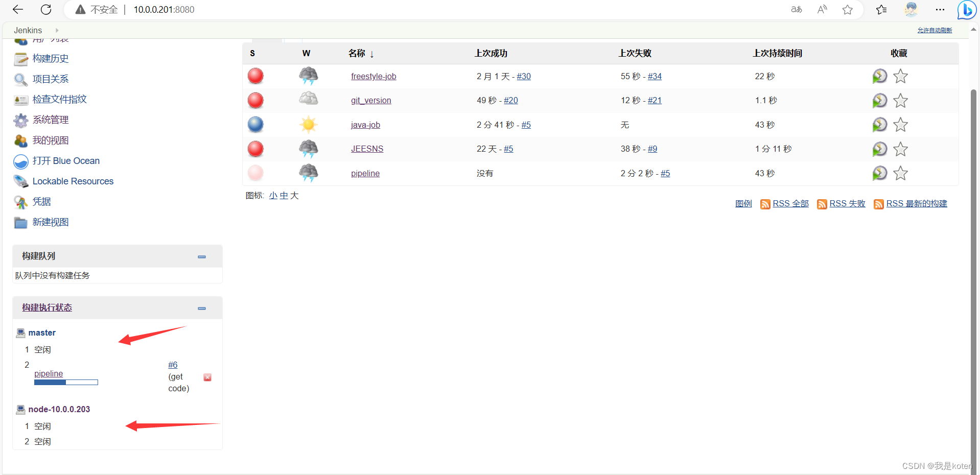The height and width of the screenshot is (475, 980).
Task: Open Check File Fingerprint icon
Action: tap(21, 100)
